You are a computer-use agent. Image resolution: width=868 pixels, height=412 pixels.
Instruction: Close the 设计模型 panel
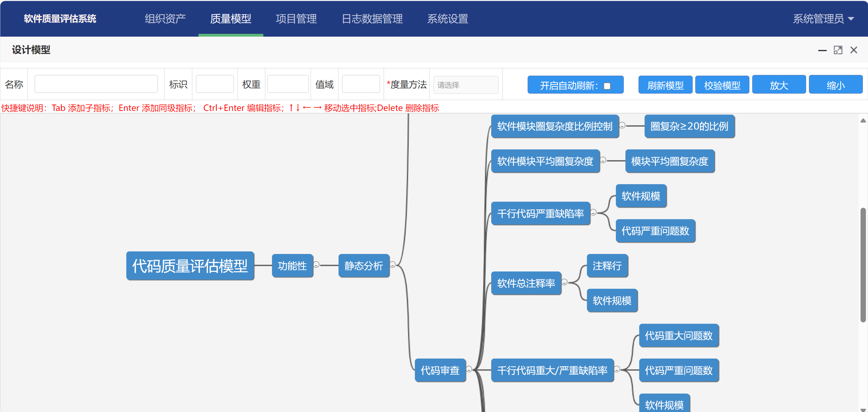point(854,50)
